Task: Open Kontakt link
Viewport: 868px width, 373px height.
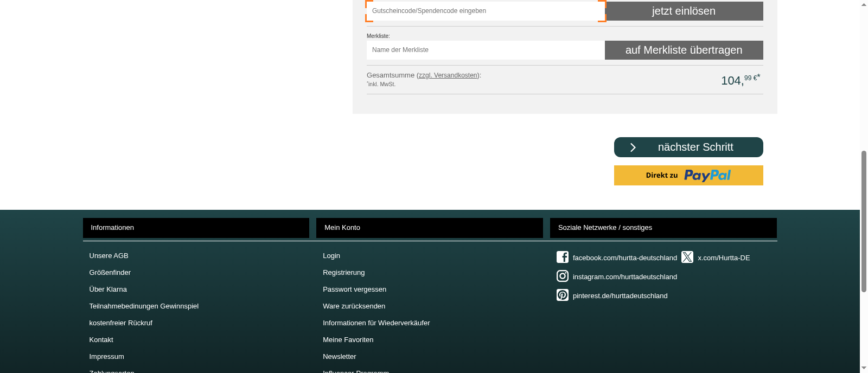Action: pos(101,340)
